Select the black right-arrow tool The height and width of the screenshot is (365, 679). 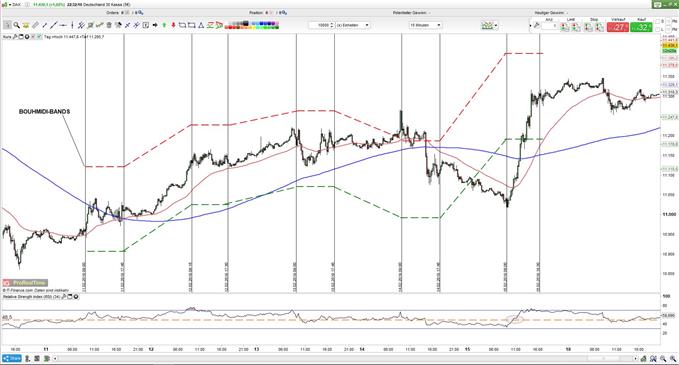coord(155,26)
